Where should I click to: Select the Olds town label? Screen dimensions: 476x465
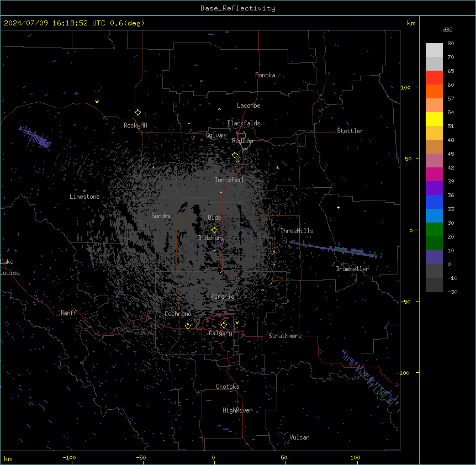(214, 218)
